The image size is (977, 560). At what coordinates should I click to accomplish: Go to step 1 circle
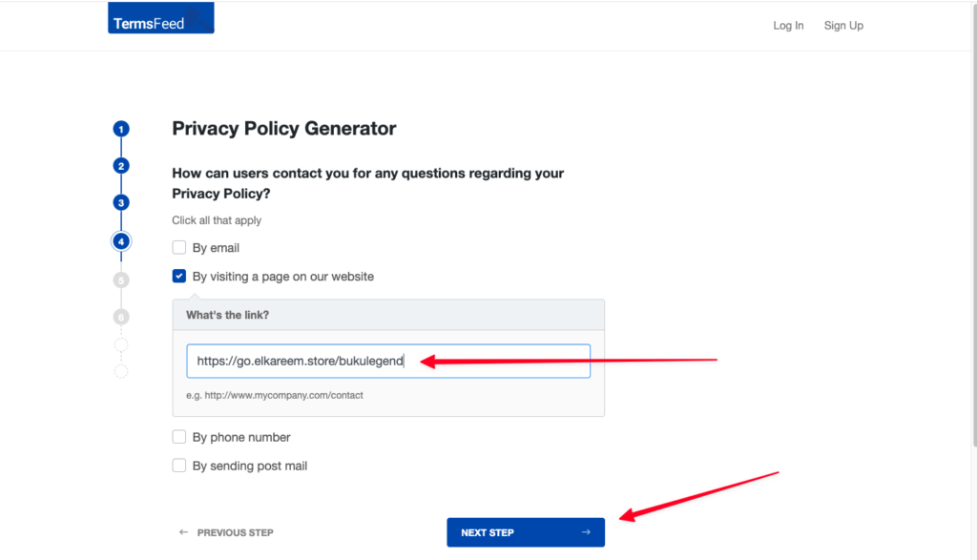click(x=121, y=129)
